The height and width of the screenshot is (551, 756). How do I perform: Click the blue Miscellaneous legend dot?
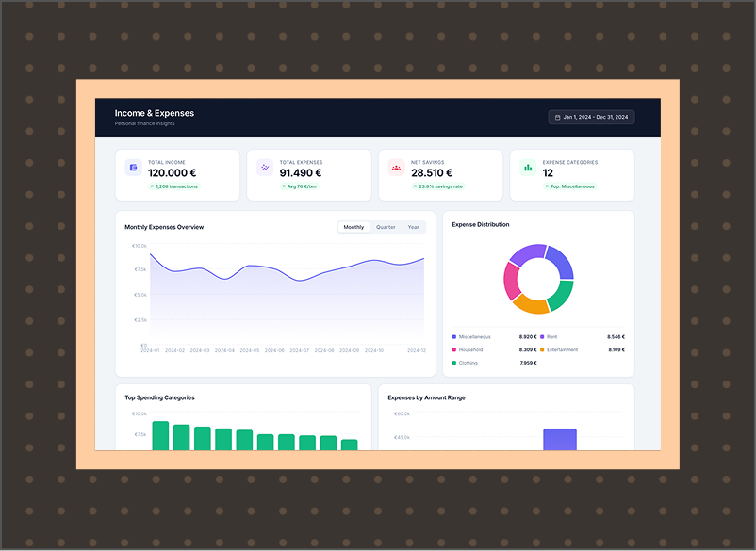tap(454, 336)
